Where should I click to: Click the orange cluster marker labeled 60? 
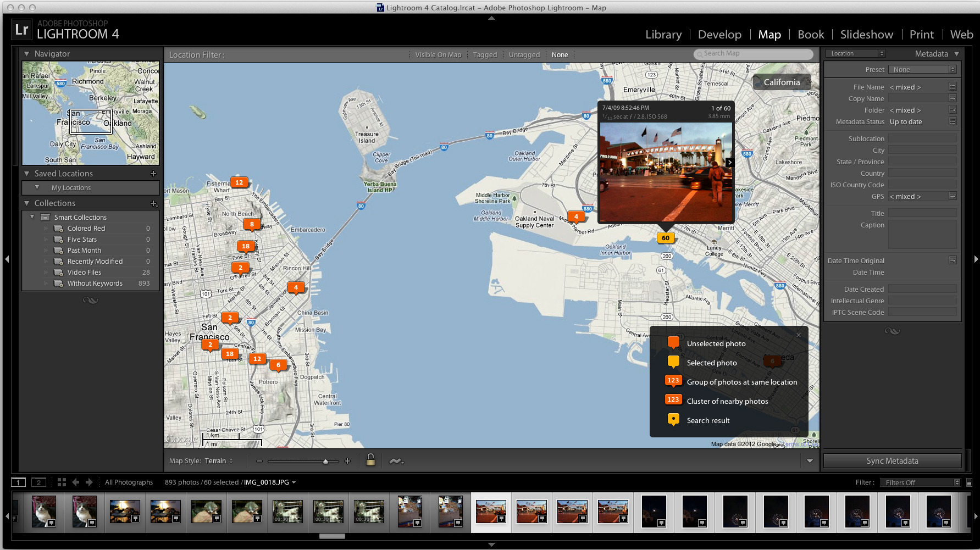pos(666,238)
